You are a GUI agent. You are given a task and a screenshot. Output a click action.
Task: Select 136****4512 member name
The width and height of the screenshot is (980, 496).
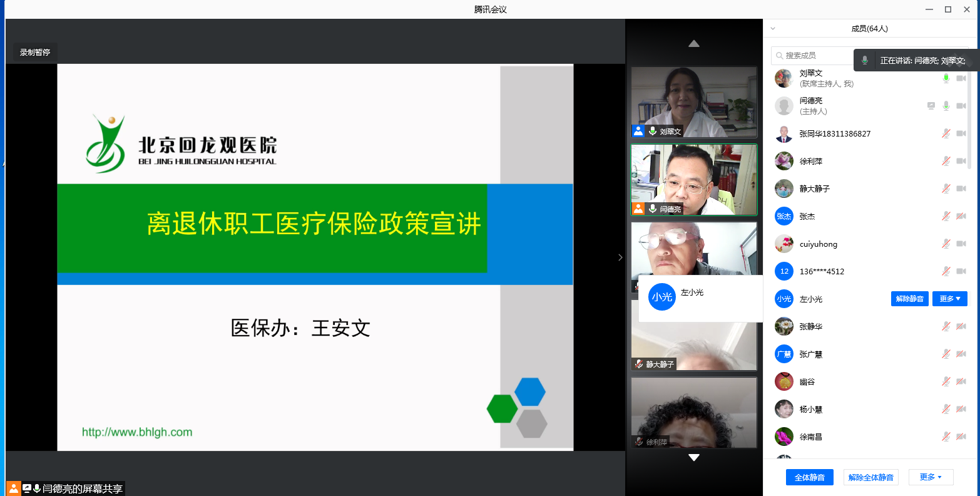point(822,271)
